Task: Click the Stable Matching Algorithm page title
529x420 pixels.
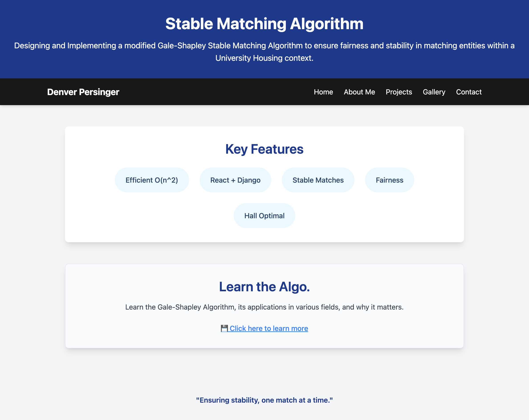Action: (x=264, y=24)
